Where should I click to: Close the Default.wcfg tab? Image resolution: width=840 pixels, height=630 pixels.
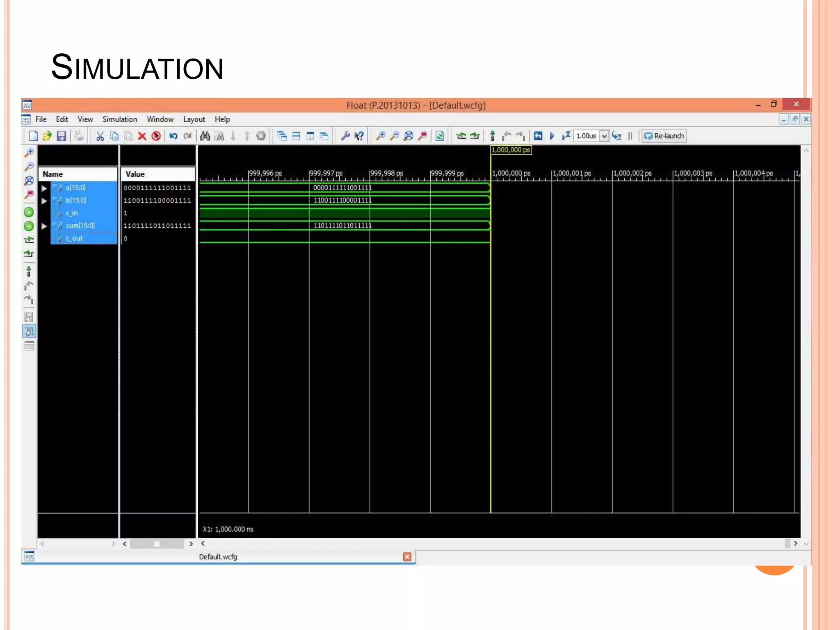tap(407, 557)
